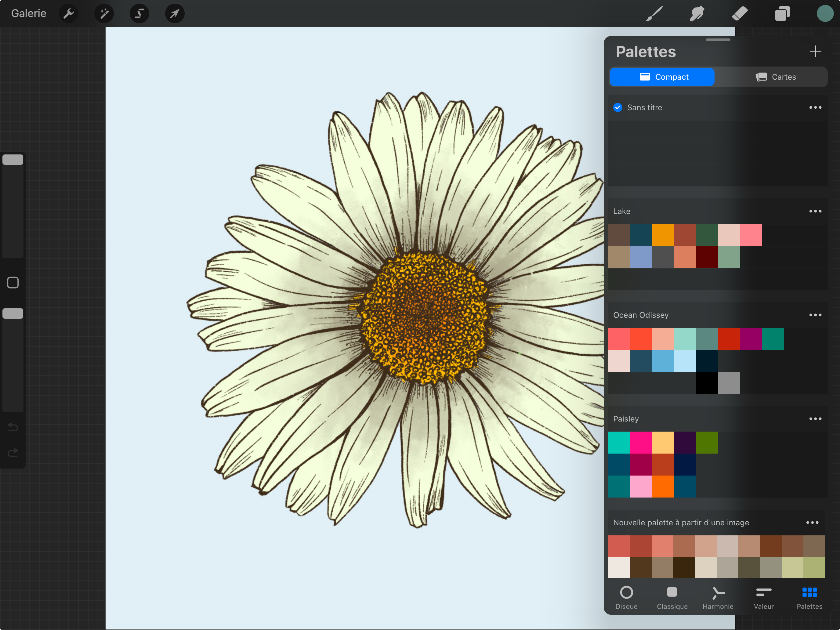840x630 pixels.
Task: Click the square modifier button in the sidebar
Action: pos(13,283)
